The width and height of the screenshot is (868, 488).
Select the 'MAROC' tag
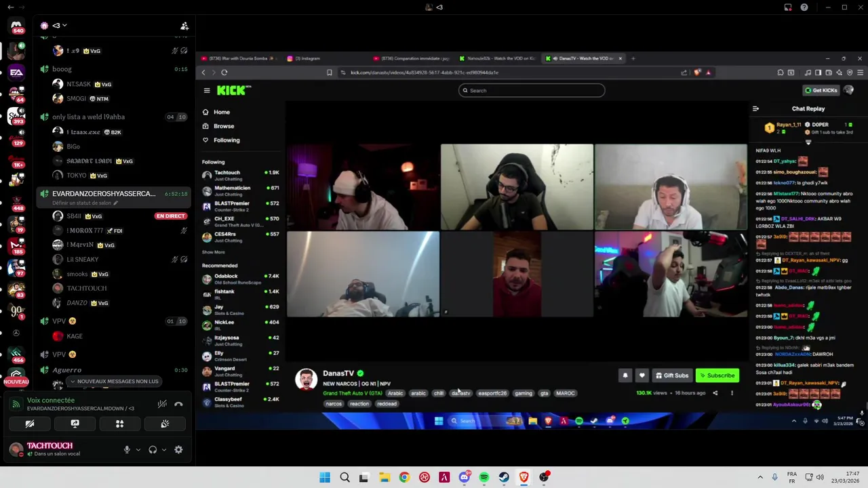pos(565,393)
